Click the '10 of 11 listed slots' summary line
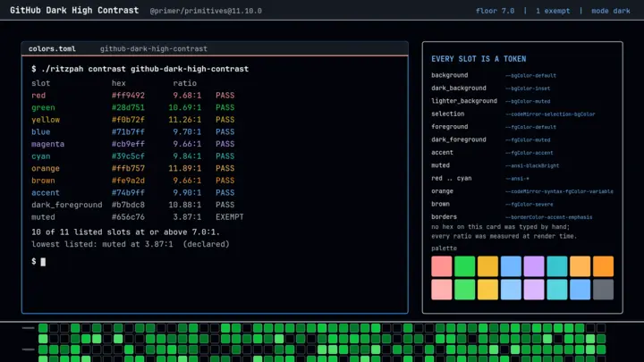The height and width of the screenshot is (362, 644). click(126, 232)
